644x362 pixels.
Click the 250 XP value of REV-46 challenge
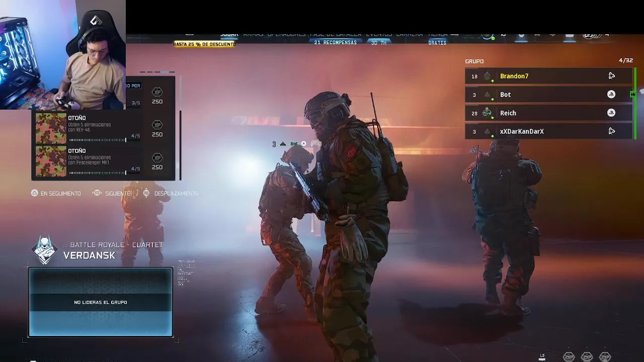click(157, 135)
